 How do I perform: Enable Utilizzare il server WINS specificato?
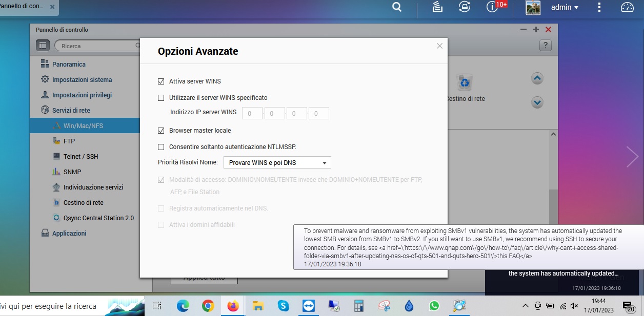(x=161, y=98)
